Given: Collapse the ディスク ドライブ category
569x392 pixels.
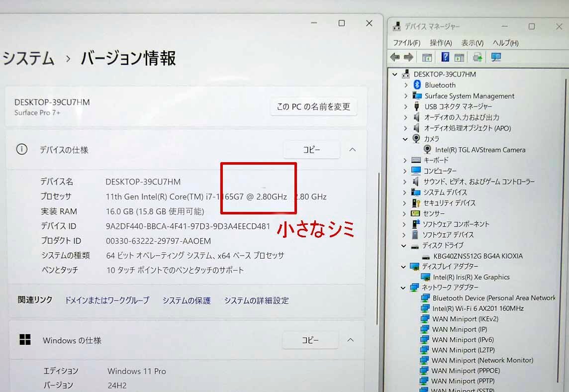Looking at the screenshot, I should (403, 246).
